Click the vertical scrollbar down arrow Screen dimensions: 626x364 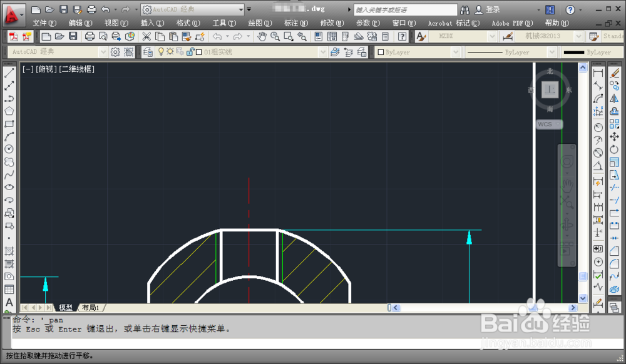pyautogui.click(x=582, y=298)
